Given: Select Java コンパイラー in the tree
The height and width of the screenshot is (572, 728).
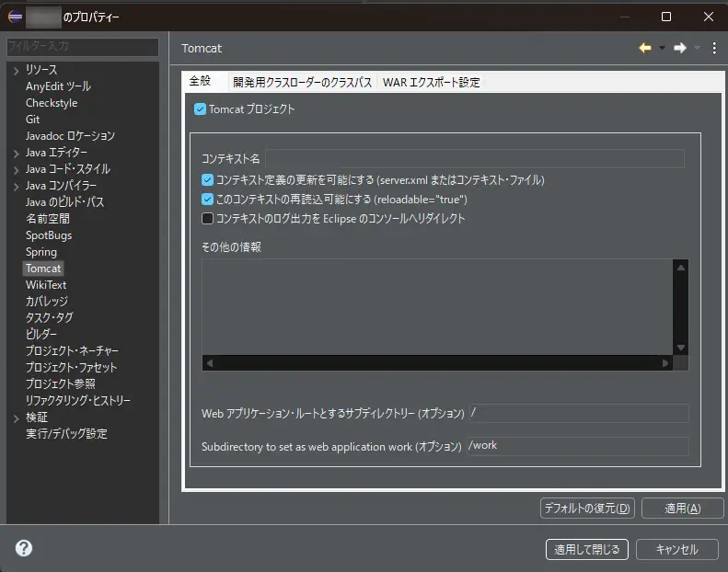Looking at the screenshot, I should click(61, 186).
